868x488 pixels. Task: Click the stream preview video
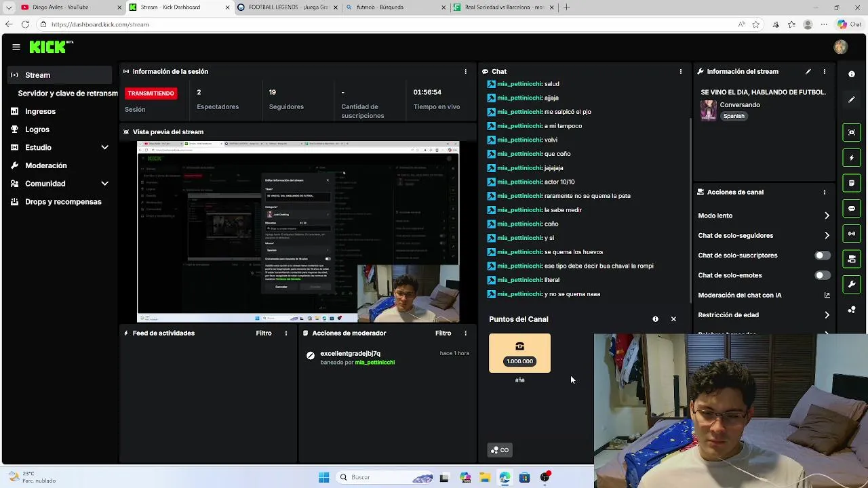click(x=298, y=232)
